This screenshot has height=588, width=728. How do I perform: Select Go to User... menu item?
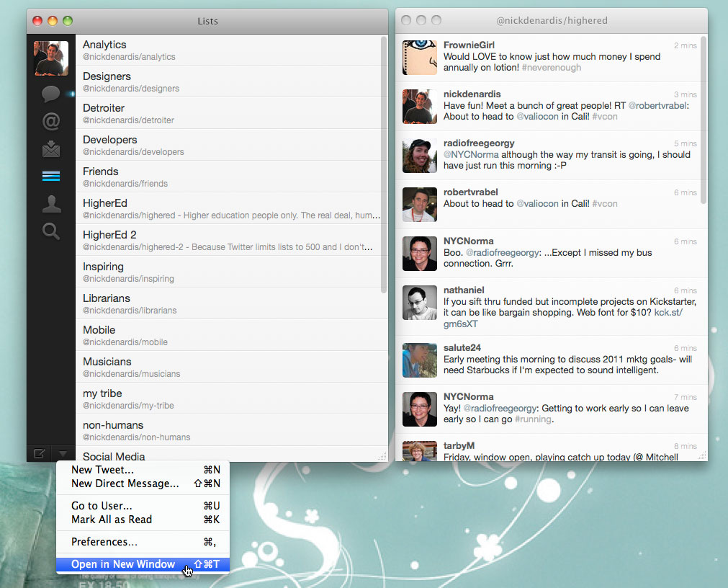[143, 506]
